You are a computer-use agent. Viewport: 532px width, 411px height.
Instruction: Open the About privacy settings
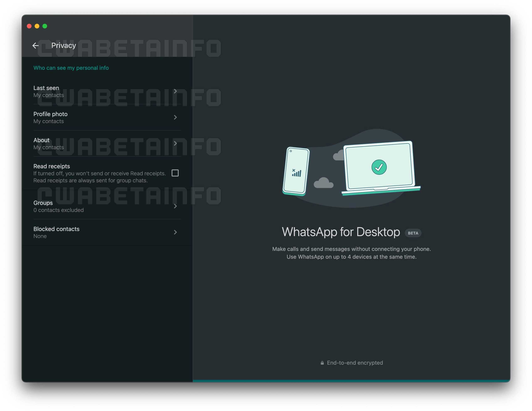coord(106,143)
